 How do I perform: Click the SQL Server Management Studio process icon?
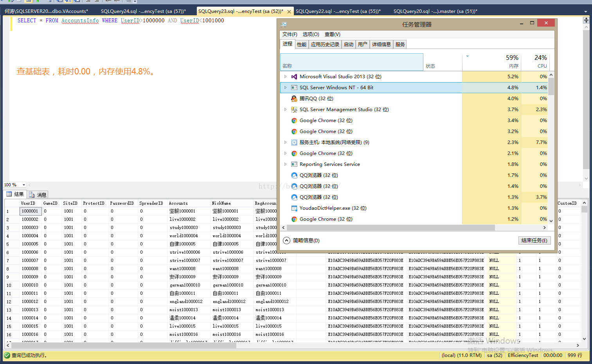[x=294, y=110]
